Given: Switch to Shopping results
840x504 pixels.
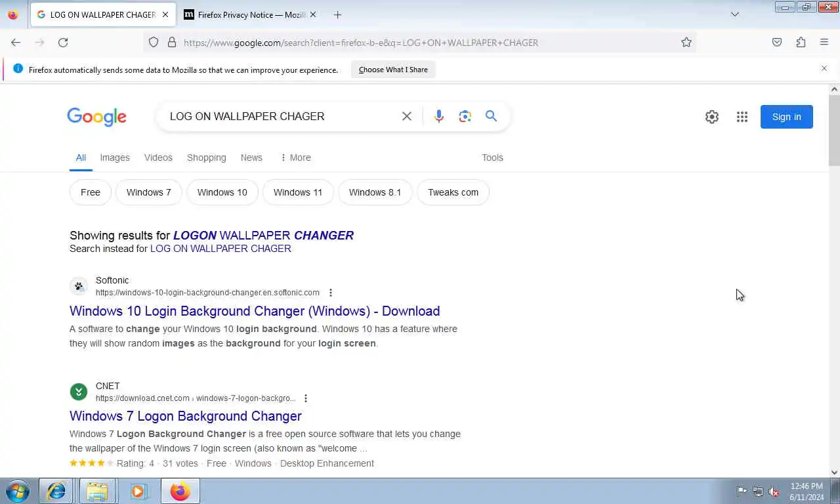Looking at the screenshot, I should 206,157.
